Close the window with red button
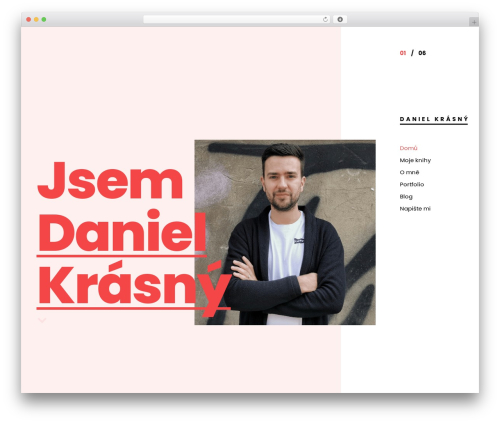500x423 pixels. point(29,20)
